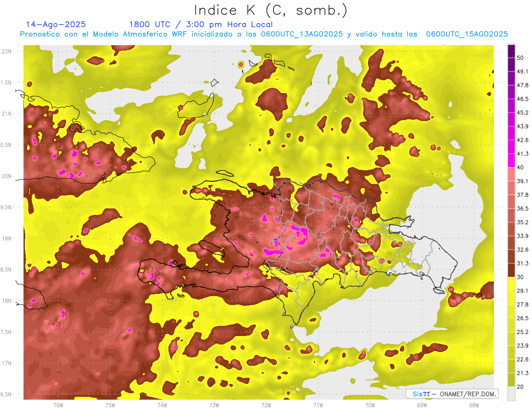The image size is (532, 411).
Task: Click the "Pronostico con el Modelo Atmosferico WRF" line
Action: 264,34
